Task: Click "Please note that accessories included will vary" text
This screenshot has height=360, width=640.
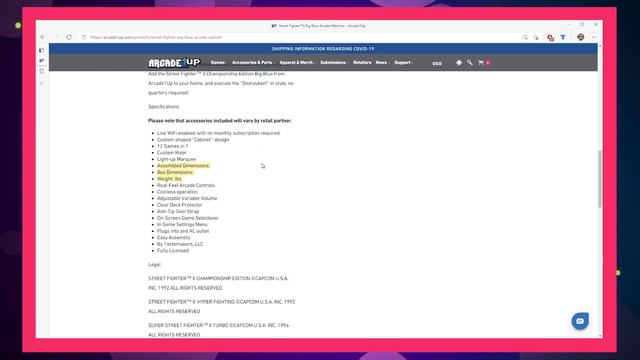Action: pos(220,120)
